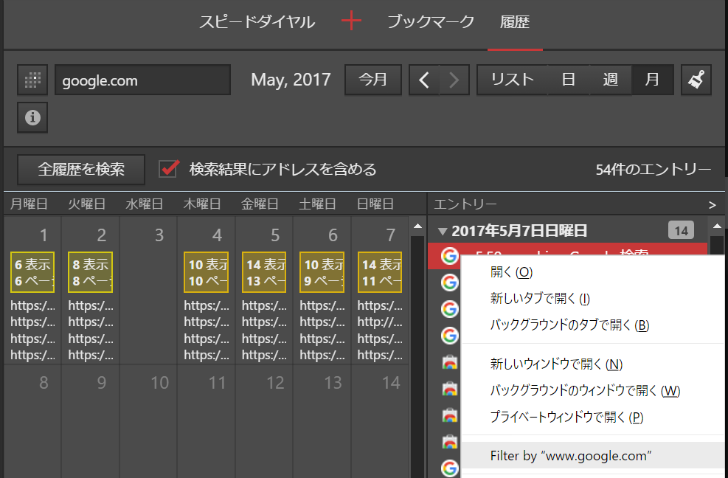The width and height of the screenshot is (728, 478).
Task: Click the 14 count badge
Action: [x=681, y=231]
